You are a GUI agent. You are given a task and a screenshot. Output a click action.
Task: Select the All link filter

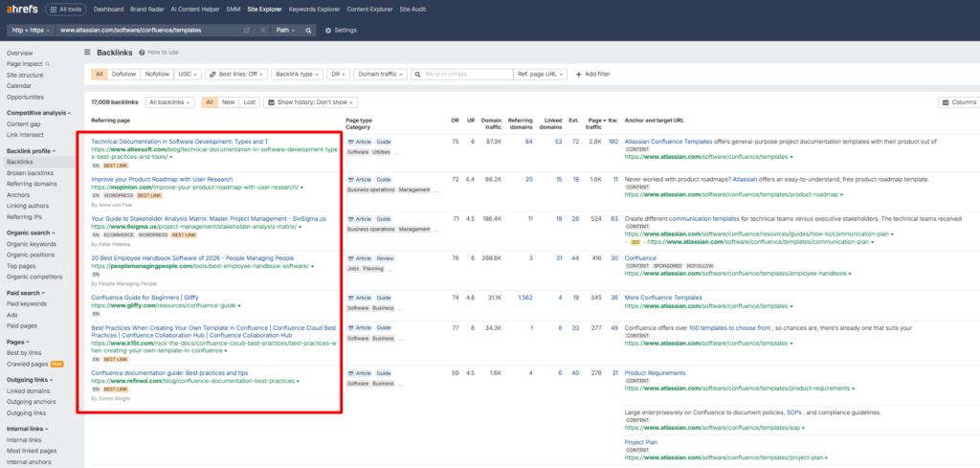(x=99, y=74)
